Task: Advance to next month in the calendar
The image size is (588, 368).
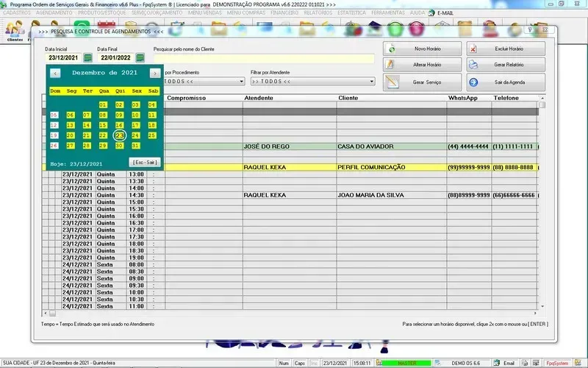Action: [x=154, y=74]
